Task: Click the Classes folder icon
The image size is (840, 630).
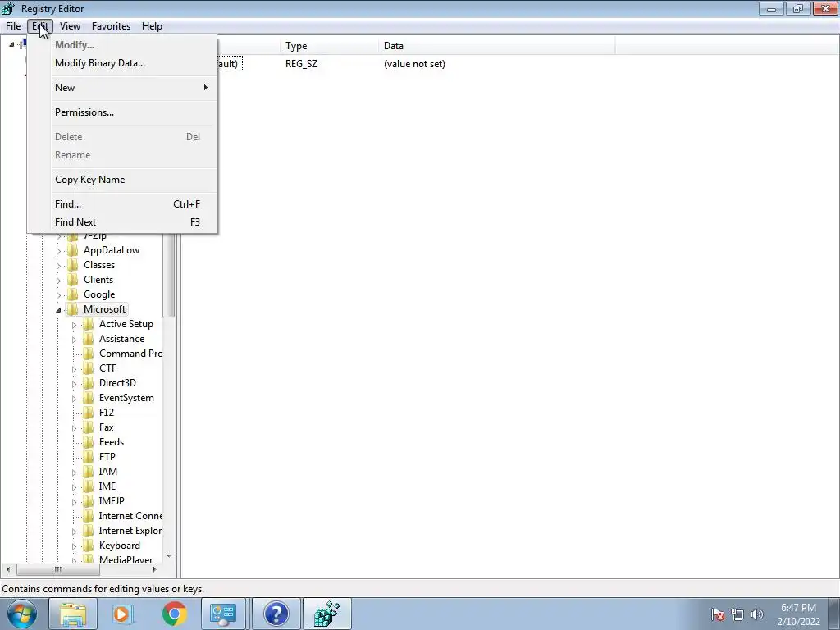Action: click(72, 265)
